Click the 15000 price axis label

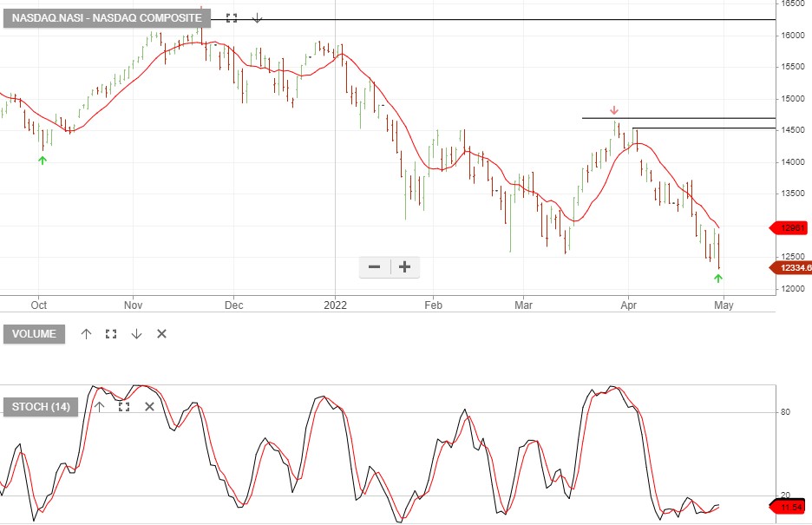793,98
